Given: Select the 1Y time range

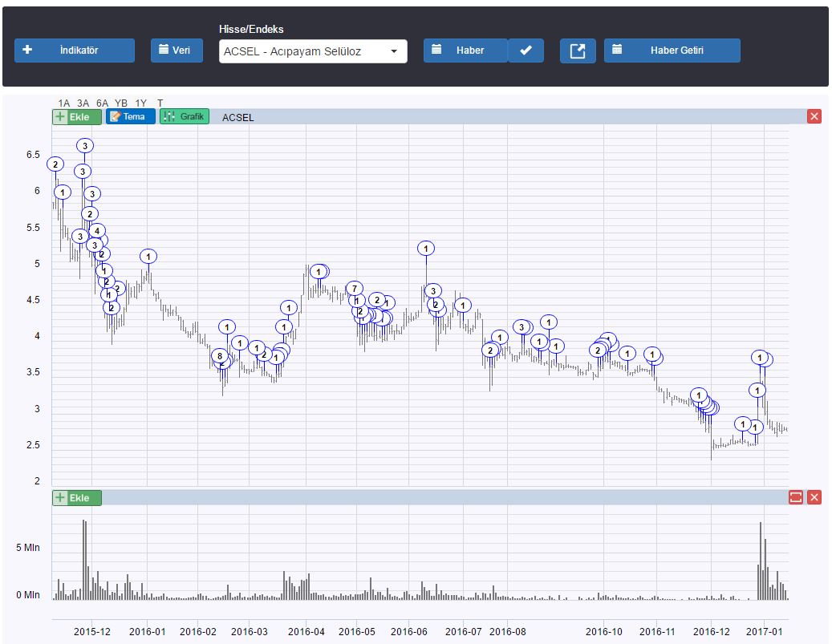Looking at the screenshot, I should coord(140,103).
